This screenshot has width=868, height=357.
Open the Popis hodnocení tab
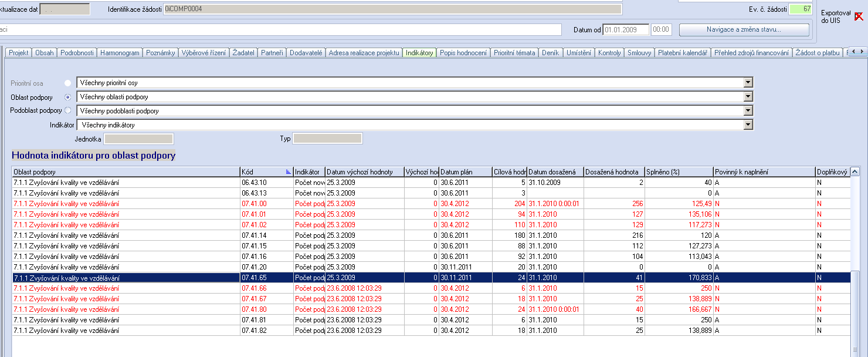click(x=463, y=53)
